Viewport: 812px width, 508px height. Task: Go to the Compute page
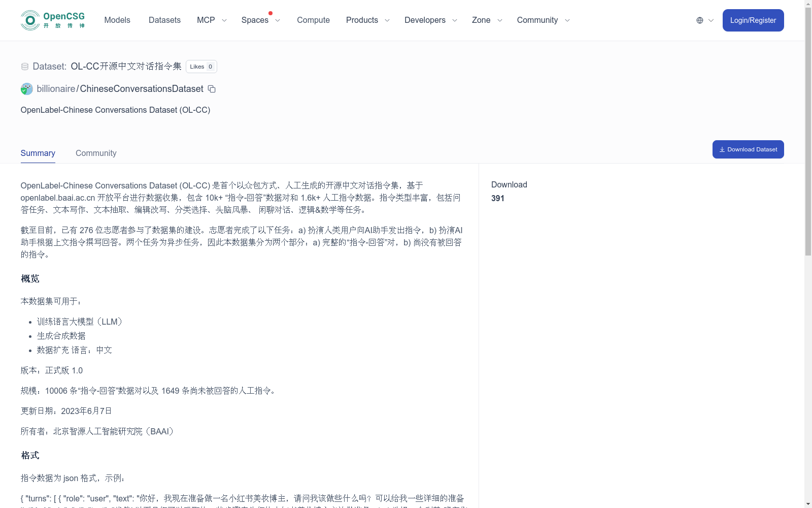point(313,20)
